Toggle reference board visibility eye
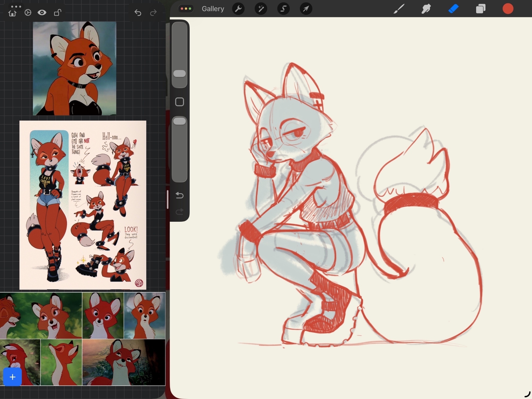Screen dimensions: 532x399 (42, 13)
